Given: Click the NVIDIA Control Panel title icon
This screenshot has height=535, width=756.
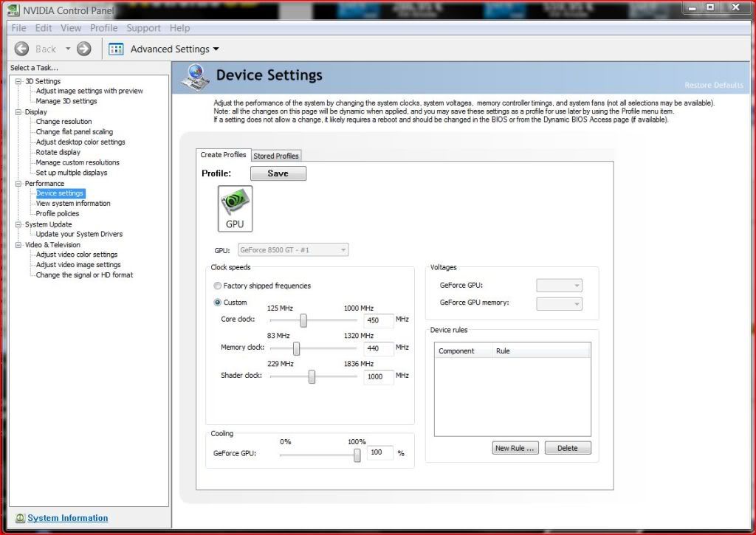Looking at the screenshot, I should click(x=13, y=10).
